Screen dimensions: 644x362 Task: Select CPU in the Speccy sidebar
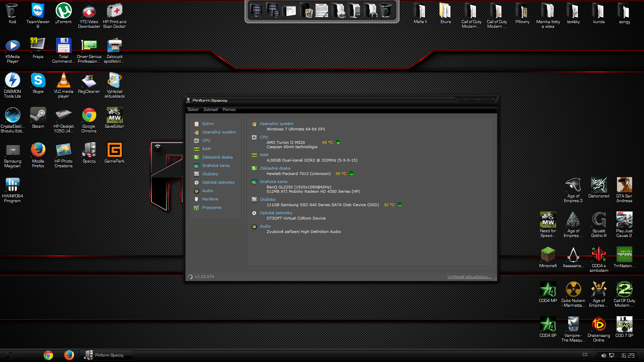point(206,140)
